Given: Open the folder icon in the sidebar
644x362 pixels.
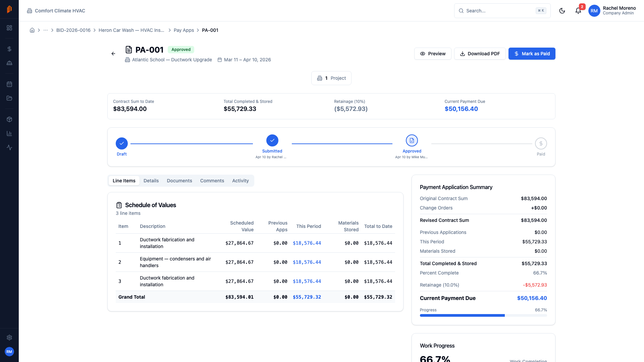Looking at the screenshot, I should [9, 98].
